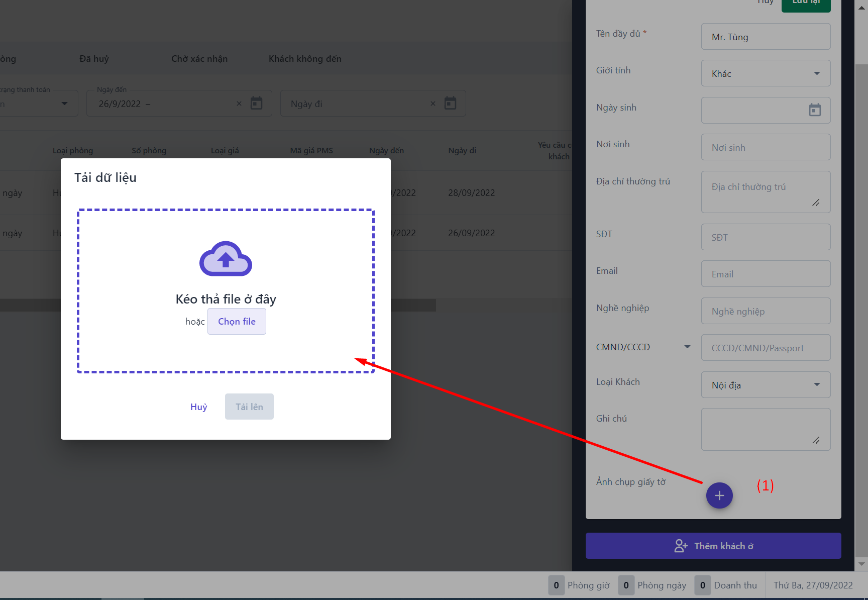
Task: Open the Loại Khách dropdown
Action: (x=817, y=385)
